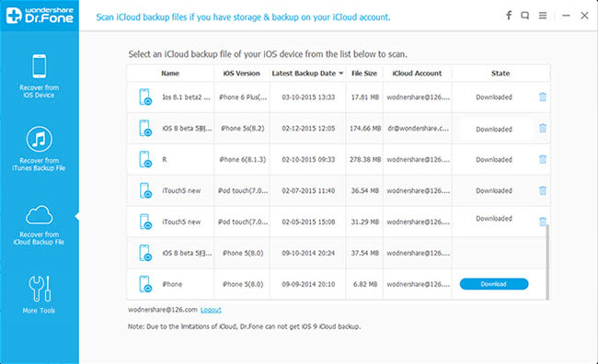This screenshot has width=598, height=364.
Task: Select Recover from iCloud Backup File cloud icon
Action: 39,215
